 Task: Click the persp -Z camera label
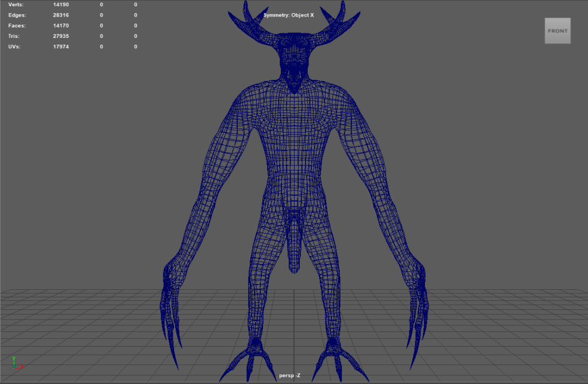289,376
